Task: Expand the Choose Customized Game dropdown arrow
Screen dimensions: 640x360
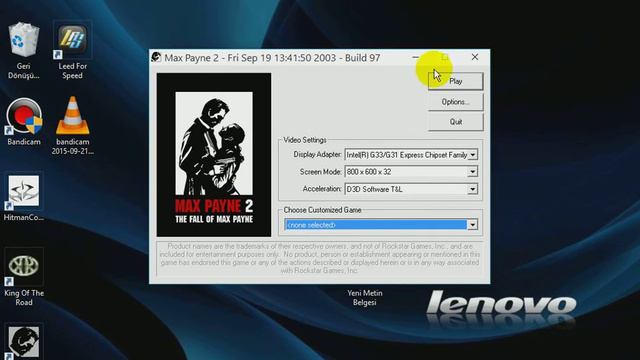Action: pos(472,224)
